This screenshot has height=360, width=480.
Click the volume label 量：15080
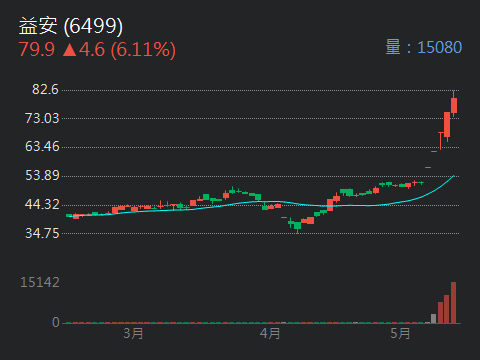424,47
